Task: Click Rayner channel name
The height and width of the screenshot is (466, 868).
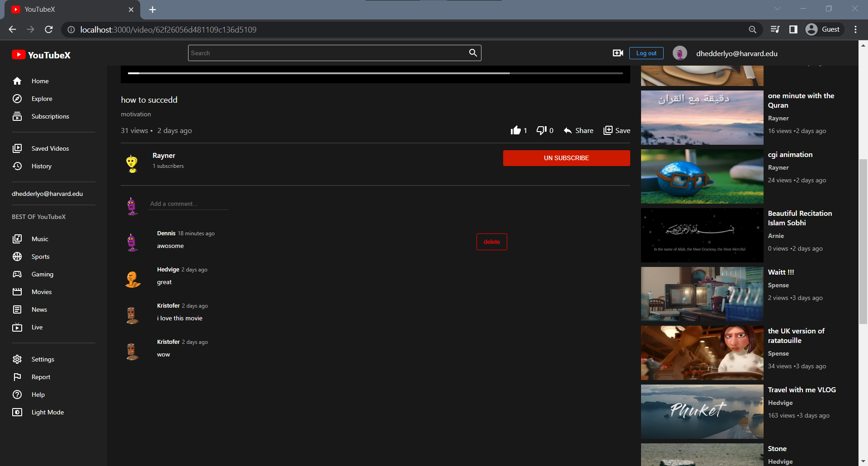Action: tap(164, 155)
